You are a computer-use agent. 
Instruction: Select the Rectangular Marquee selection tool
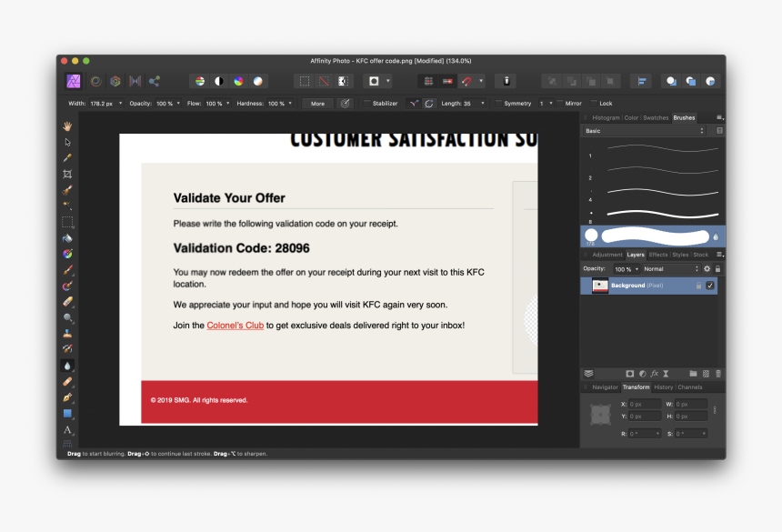point(67,222)
